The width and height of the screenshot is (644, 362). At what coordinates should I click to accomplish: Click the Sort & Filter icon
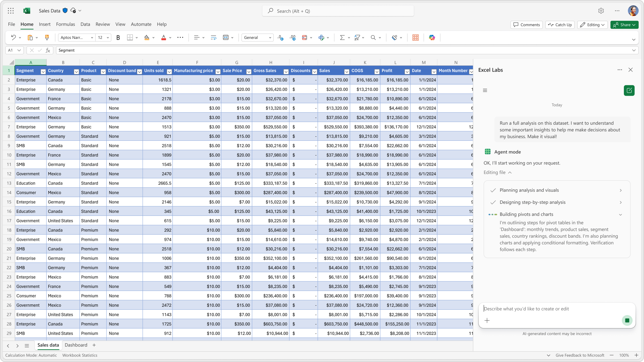(357, 38)
